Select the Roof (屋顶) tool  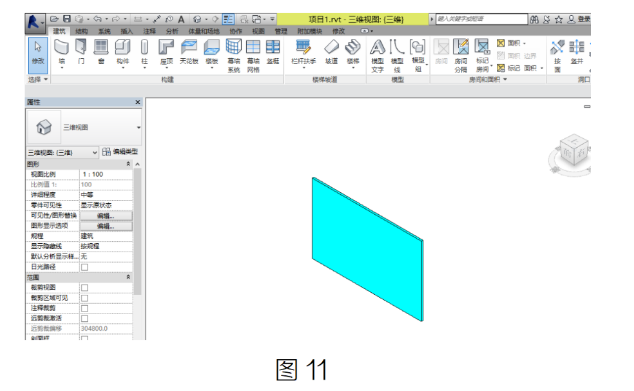point(166,53)
